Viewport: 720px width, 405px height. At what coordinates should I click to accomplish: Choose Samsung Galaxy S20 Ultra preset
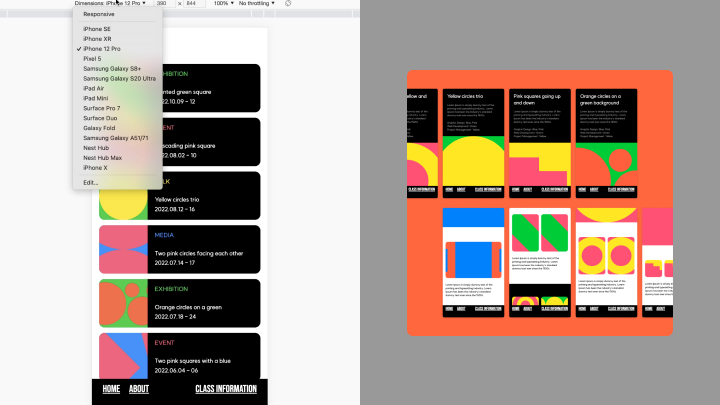click(118, 79)
